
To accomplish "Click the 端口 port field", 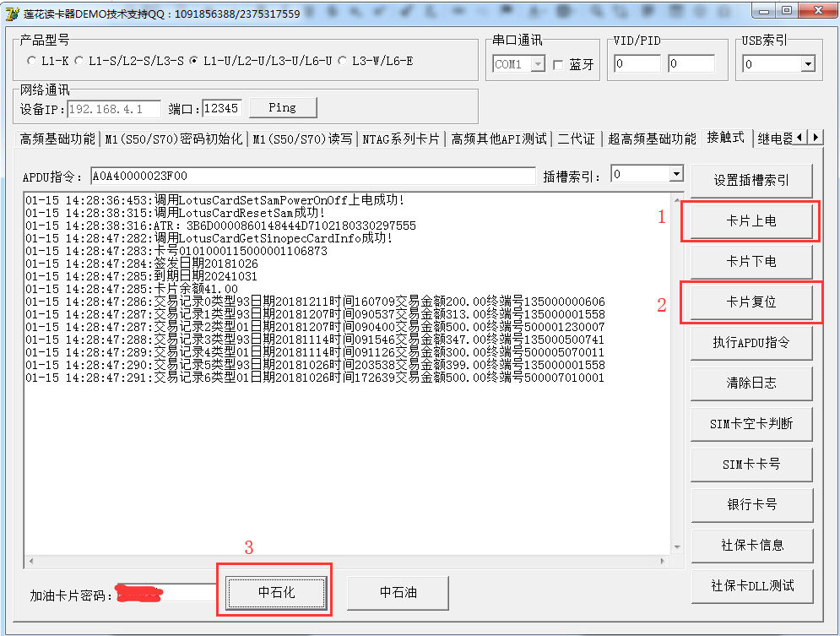I will coord(222,109).
